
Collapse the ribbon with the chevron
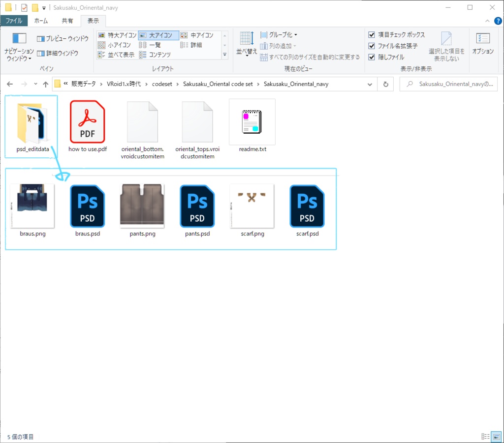(x=487, y=21)
